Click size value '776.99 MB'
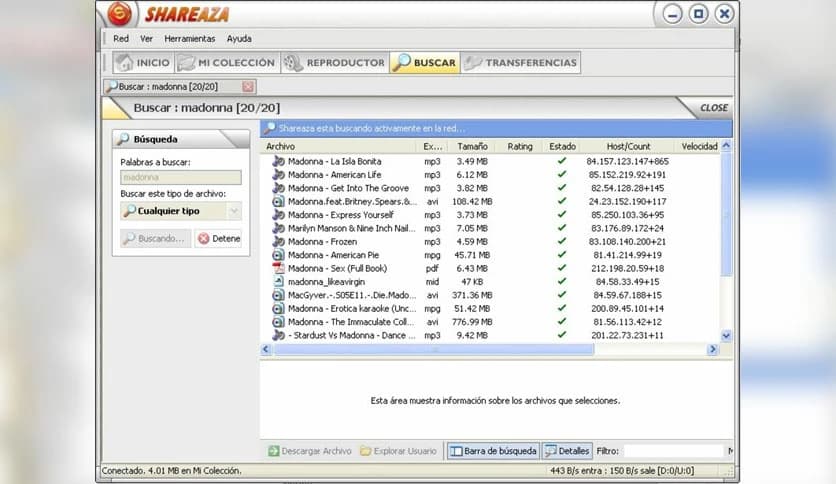This screenshot has width=836, height=484. [472, 322]
